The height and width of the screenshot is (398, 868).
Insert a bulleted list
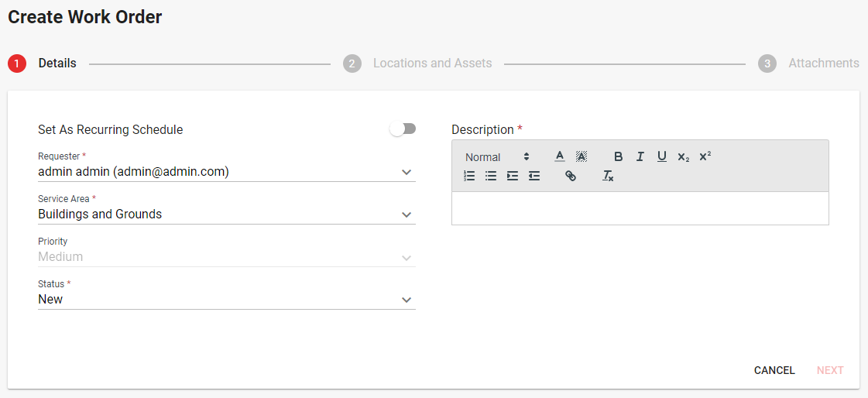[x=491, y=176]
